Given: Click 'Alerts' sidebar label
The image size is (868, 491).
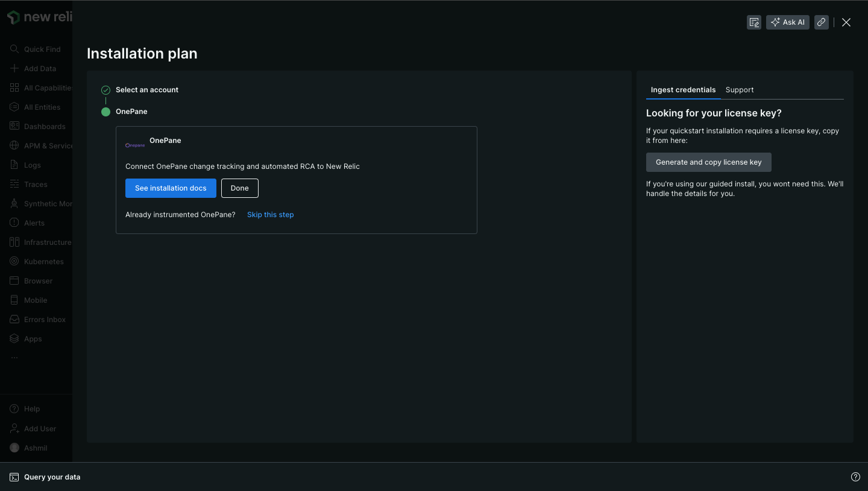Looking at the screenshot, I should tap(34, 223).
